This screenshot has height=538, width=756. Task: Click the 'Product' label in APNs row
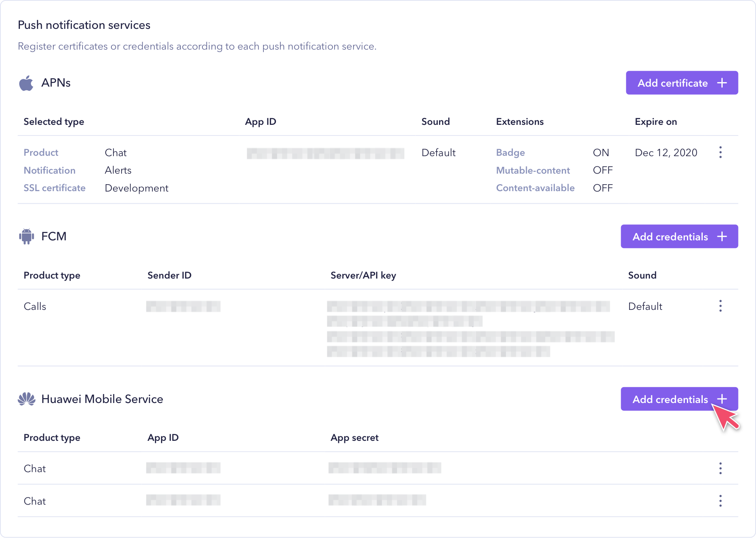point(41,152)
